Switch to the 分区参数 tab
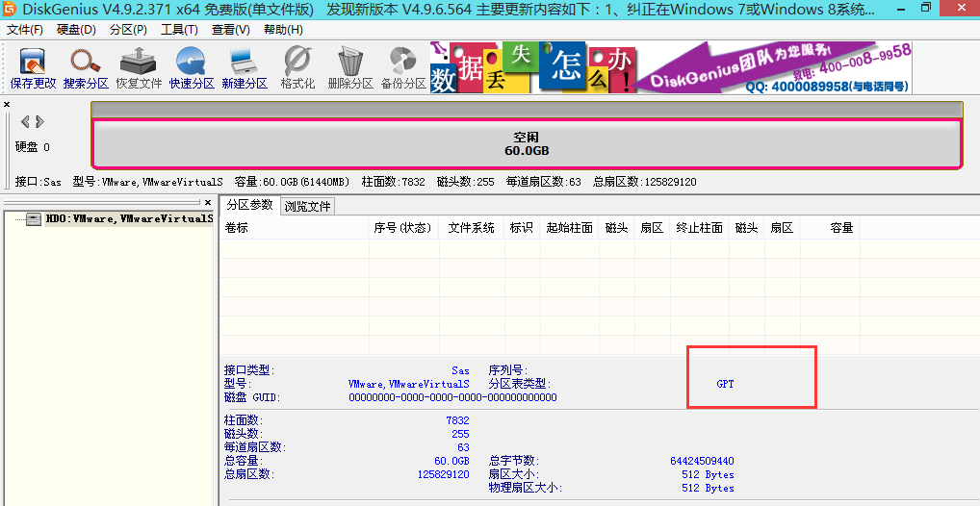The width and height of the screenshot is (980, 506). click(x=250, y=204)
